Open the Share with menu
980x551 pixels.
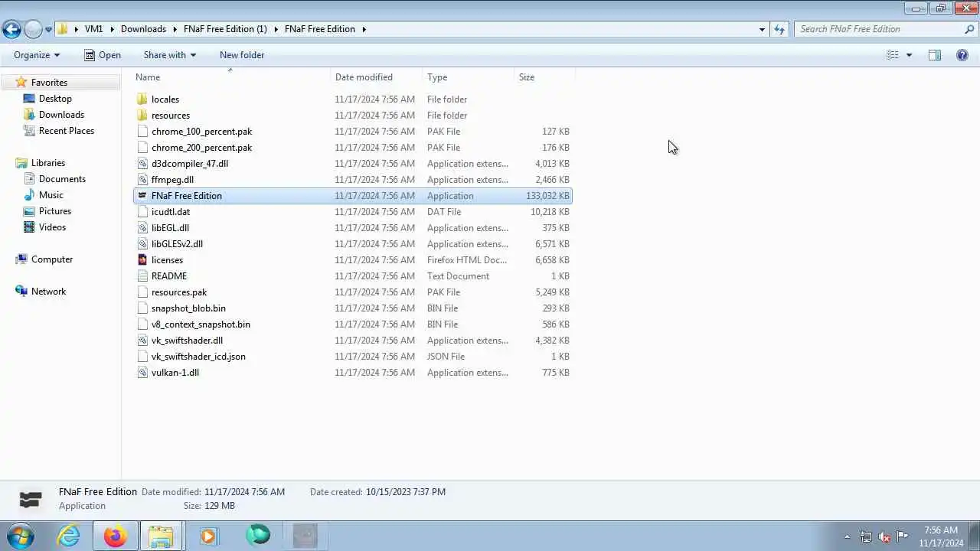pyautogui.click(x=169, y=55)
